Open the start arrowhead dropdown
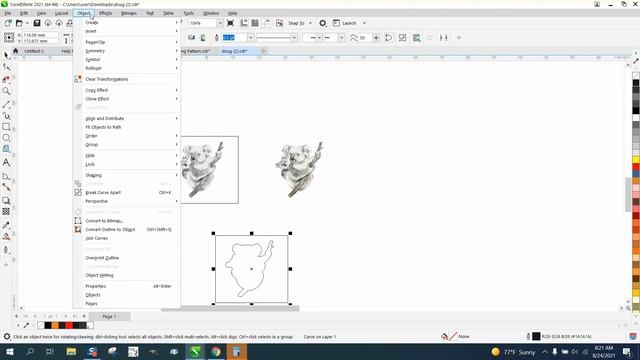This screenshot has width=640, height=360. (x=320, y=38)
